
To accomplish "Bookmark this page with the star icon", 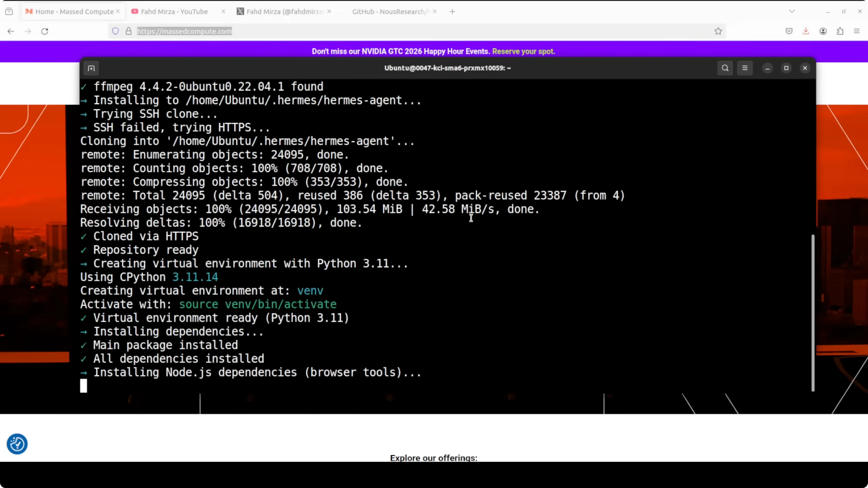I will click(718, 31).
